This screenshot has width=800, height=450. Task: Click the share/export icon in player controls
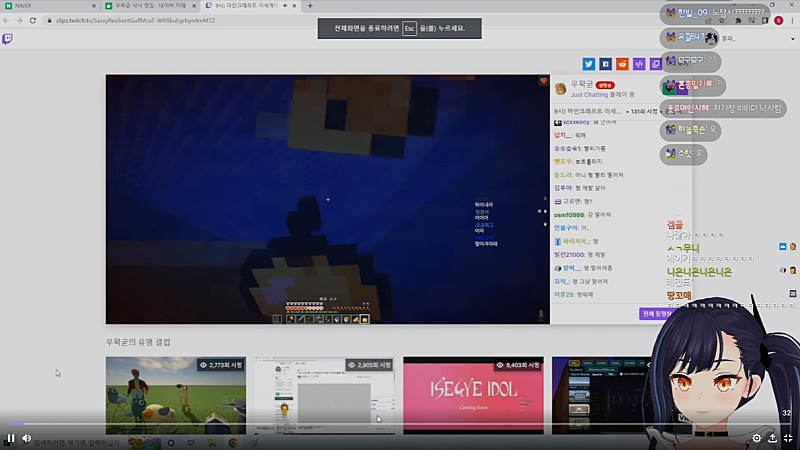pos(772,438)
